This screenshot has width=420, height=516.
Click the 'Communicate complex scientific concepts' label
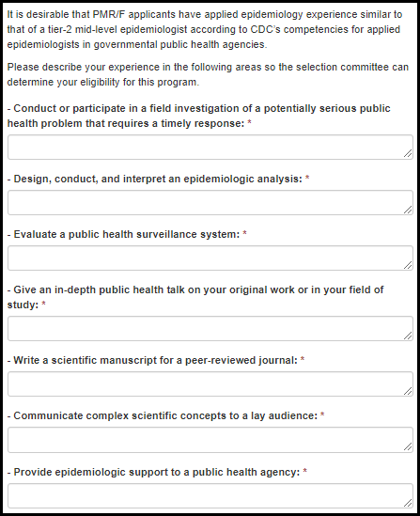point(165,416)
